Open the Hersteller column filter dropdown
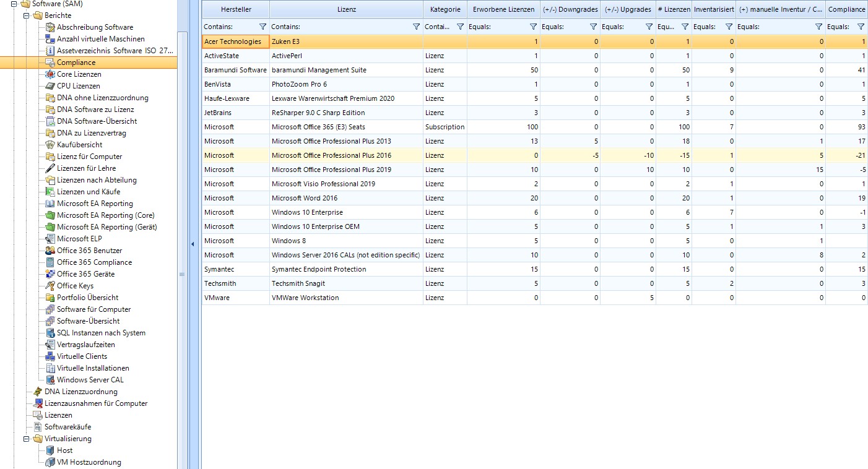Viewport: 868px width, 469px height. [263, 27]
